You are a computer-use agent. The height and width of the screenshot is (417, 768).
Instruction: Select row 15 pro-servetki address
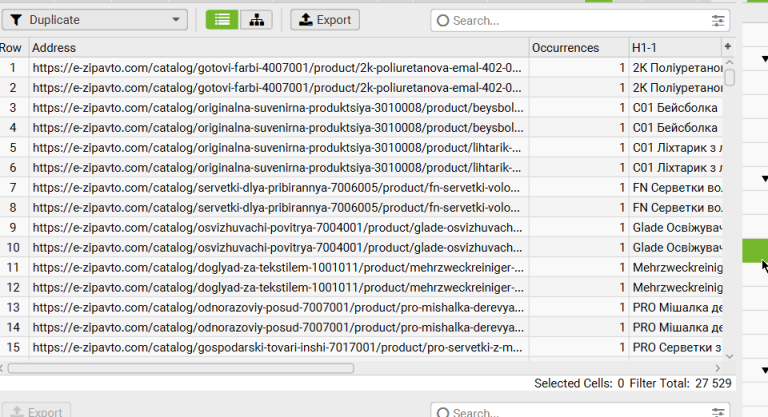[277, 347]
